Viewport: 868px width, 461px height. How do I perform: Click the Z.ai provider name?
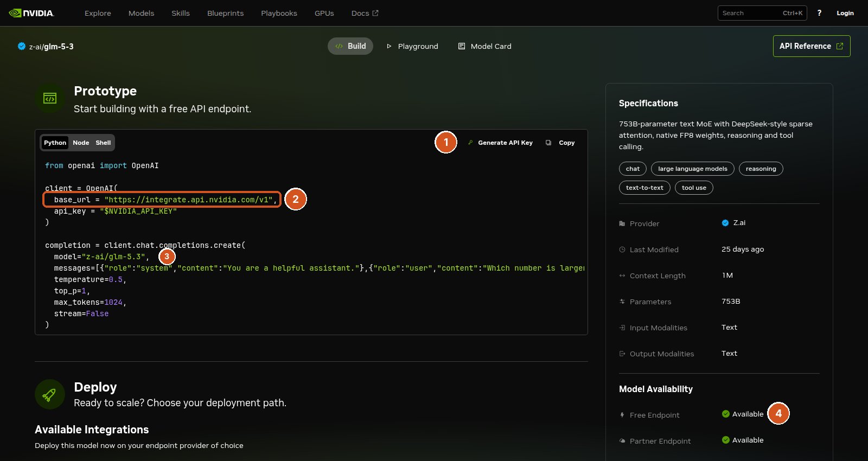pos(739,223)
